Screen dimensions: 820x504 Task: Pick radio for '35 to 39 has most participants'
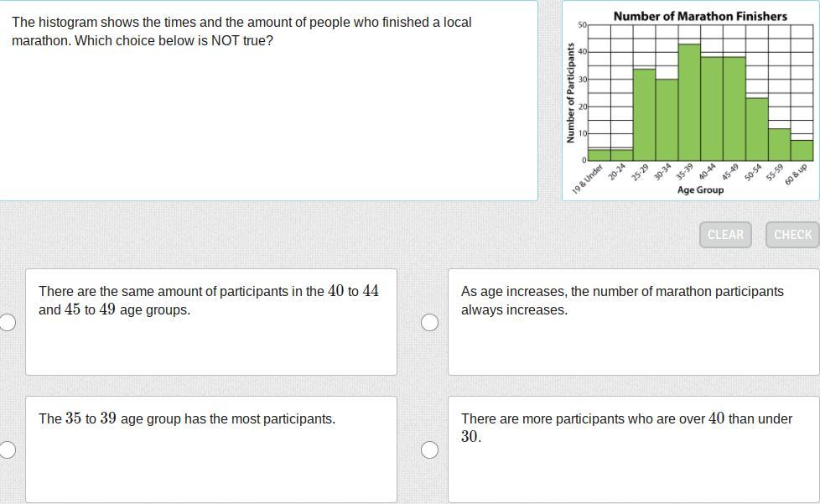7,450
